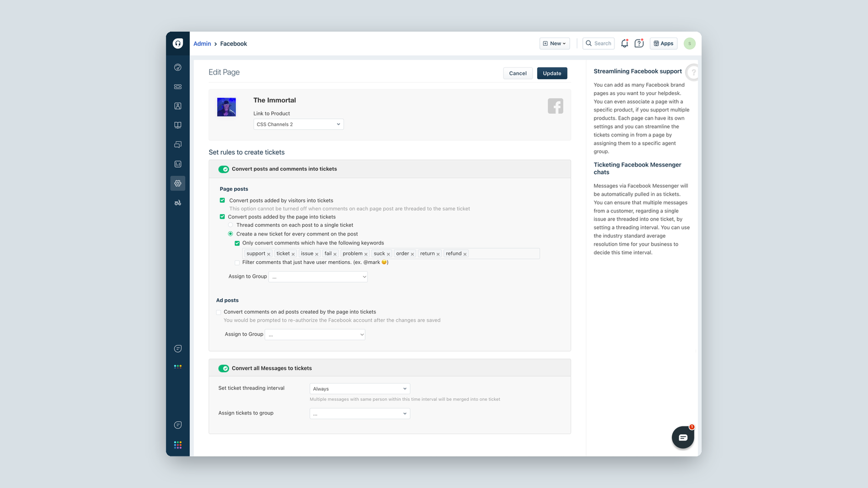Viewport: 868px width, 488px height.
Task: Open the notifications bell
Action: click(624, 43)
